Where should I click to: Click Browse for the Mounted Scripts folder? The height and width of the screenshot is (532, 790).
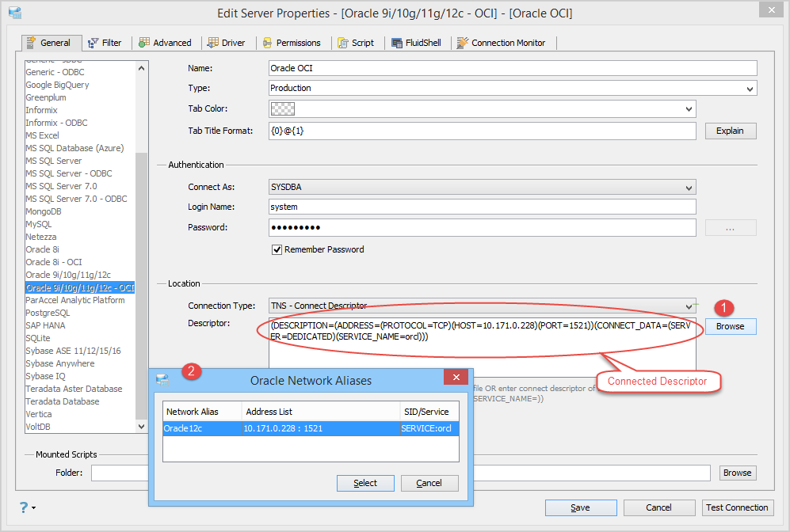(737, 473)
